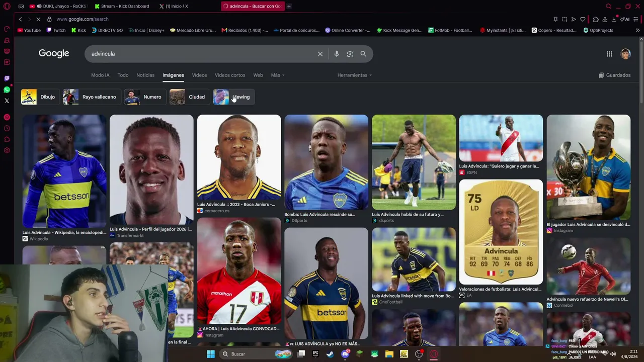Expand the Más search dropdown
644x362 pixels.
pos(278,75)
